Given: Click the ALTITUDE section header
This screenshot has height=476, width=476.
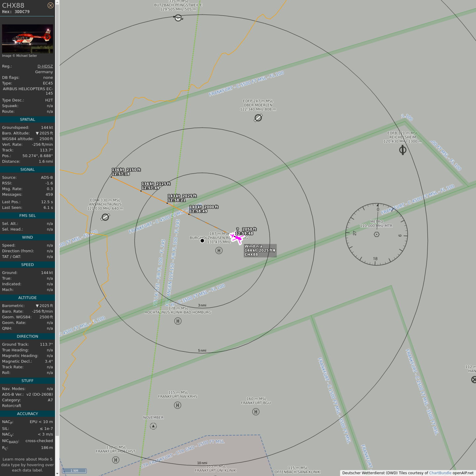Looking at the screenshot, I should click(27, 298).
